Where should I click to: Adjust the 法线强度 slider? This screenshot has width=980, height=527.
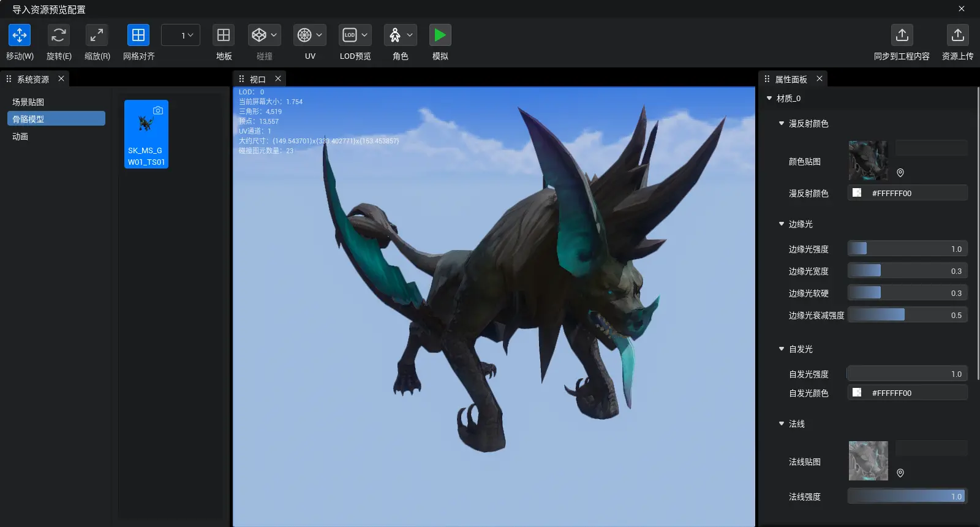pyautogui.click(x=907, y=496)
